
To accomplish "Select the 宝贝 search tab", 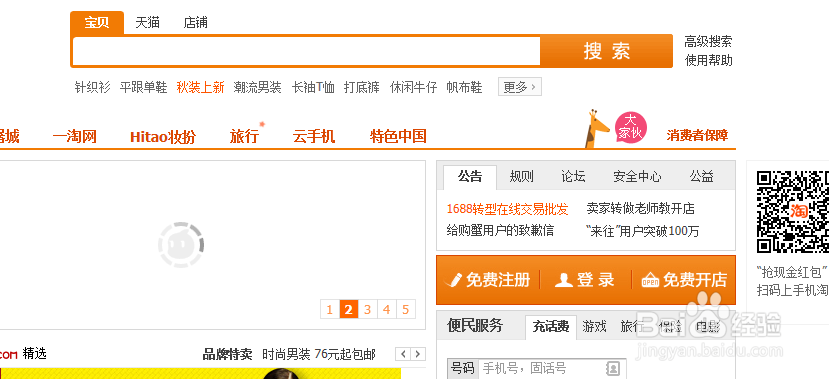I will [97, 23].
